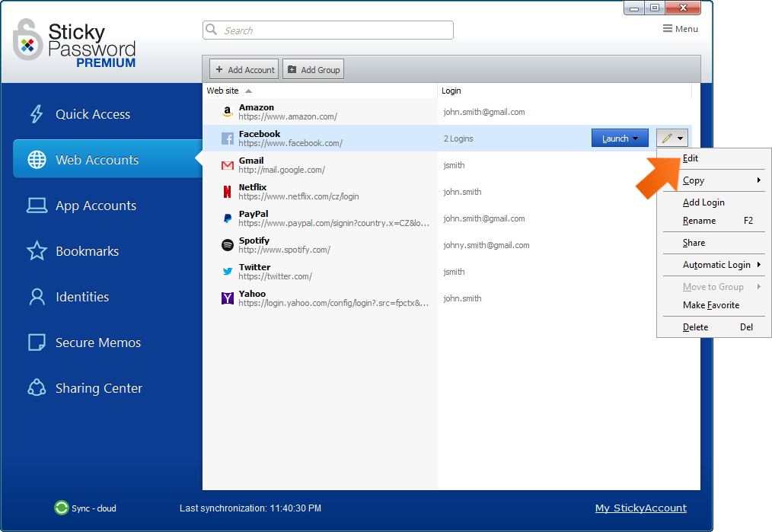Click the Yahoo site icon
Image resolution: width=772 pixels, height=532 pixels.
[x=227, y=298]
